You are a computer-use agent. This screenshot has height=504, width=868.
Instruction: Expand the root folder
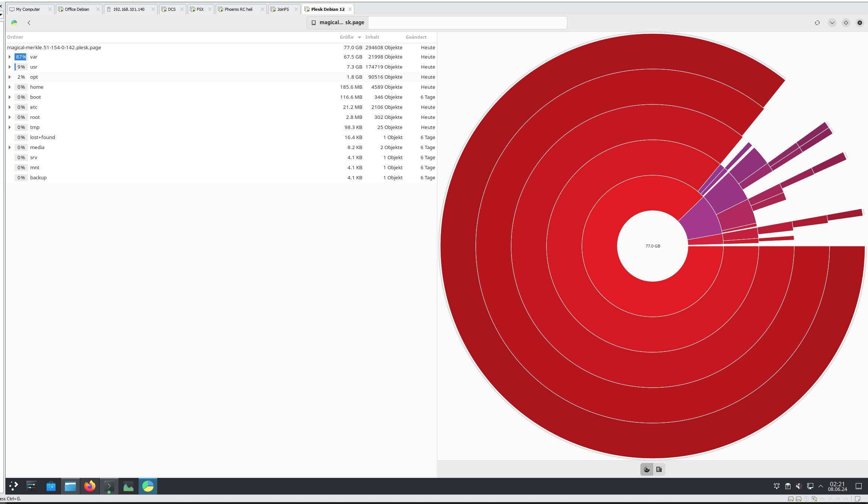pyautogui.click(x=10, y=117)
